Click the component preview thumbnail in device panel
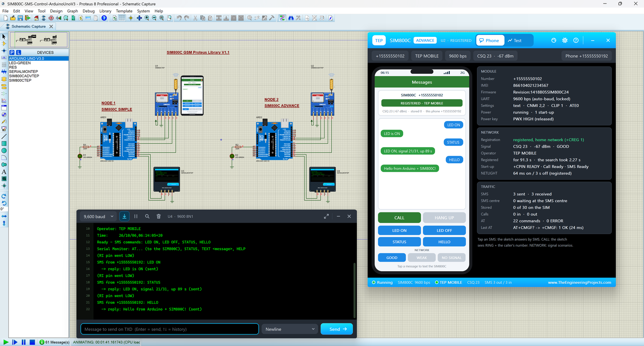The image size is (644, 346). 39,40
